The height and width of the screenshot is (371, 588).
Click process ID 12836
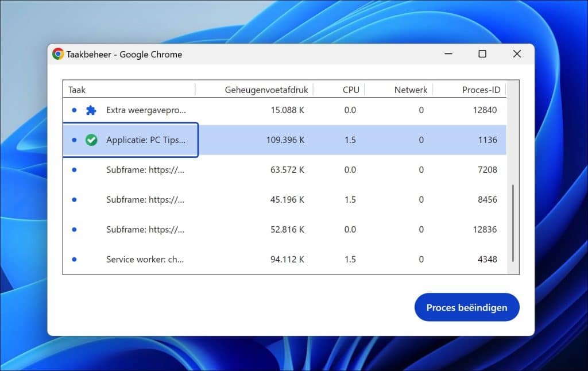(x=485, y=229)
